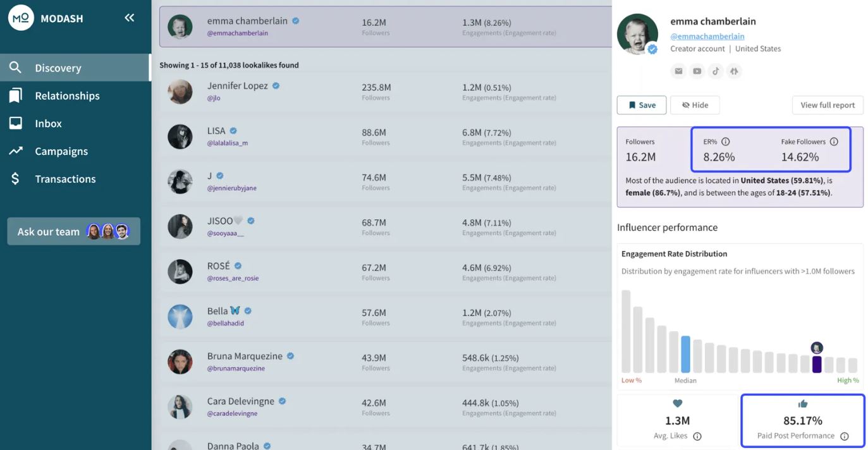This screenshot has width=868, height=450.
Task: Collapse the sidebar with the double chevron
Action: point(129,17)
